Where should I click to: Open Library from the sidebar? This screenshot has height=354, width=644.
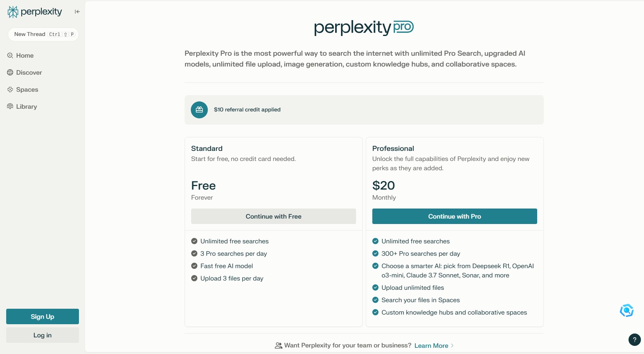tap(27, 106)
